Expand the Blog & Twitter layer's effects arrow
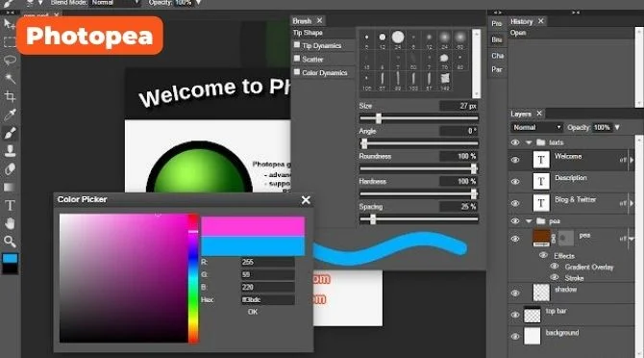The image size is (644, 358). tap(632, 203)
